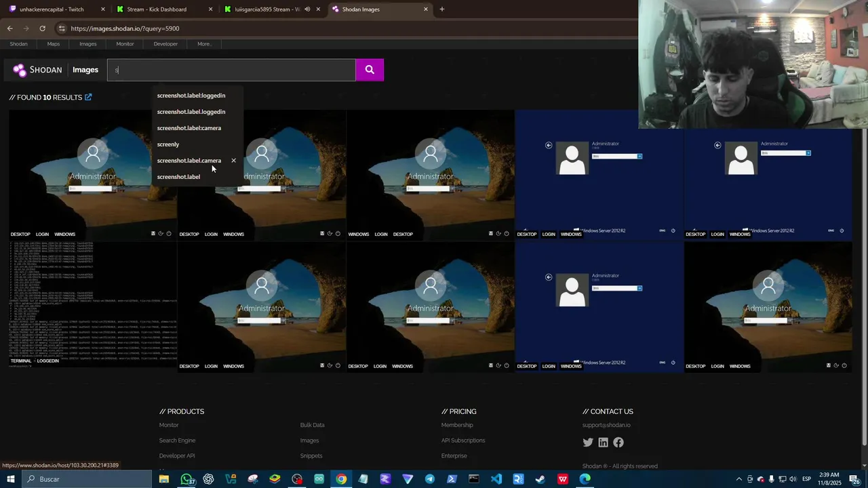The width and height of the screenshot is (868, 488).
Task: Open ChatGPT app from taskbar
Action: pyautogui.click(x=208, y=479)
